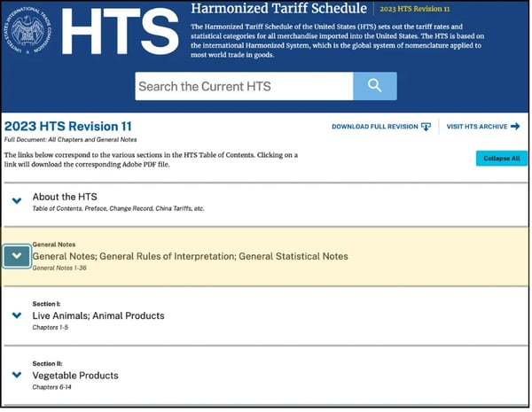Click the large '2023 HTS Revision 11' page heading
The width and height of the screenshot is (532, 412).
click(x=68, y=126)
